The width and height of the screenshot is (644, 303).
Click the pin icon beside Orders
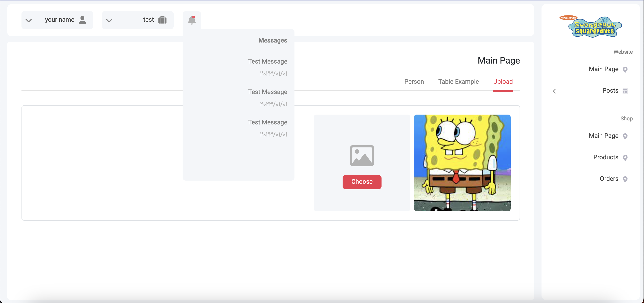625,179
